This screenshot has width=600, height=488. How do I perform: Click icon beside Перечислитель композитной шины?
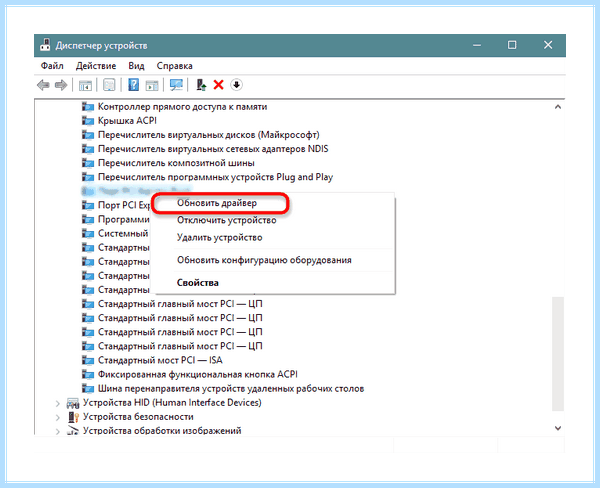click(88, 163)
